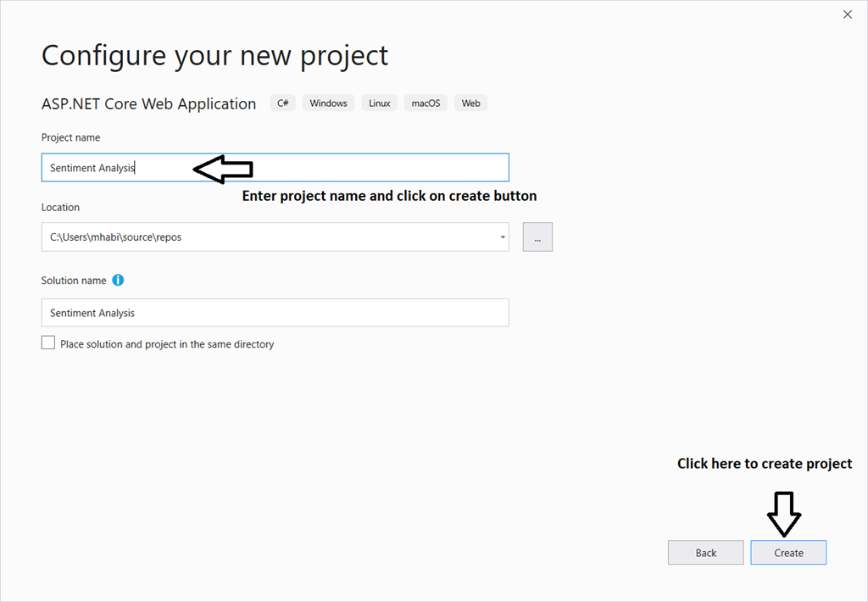The width and height of the screenshot is (868, 602).
Task: Expand the Location dropdown arrow
Action: pos(503,237)
